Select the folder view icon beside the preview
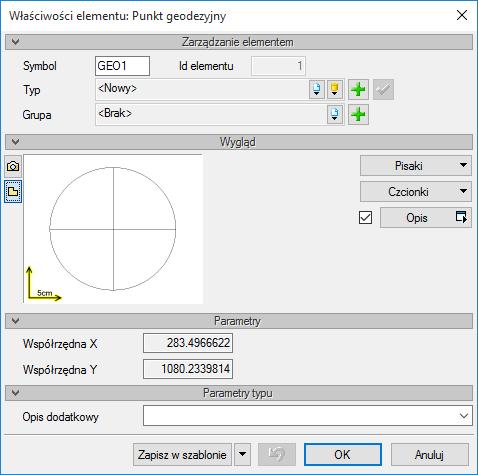The height and width of the screenshot is (475, 478). click(x=13, y=191)
